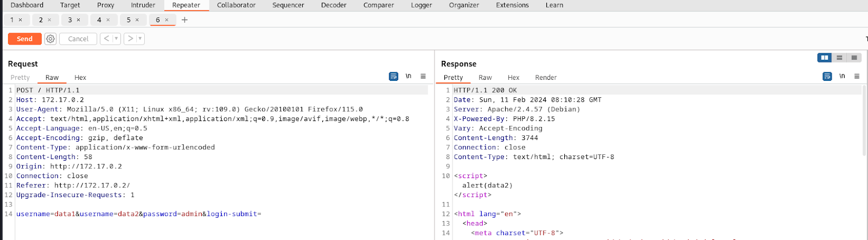
Task: Open the Learn tab
Action: point(554,5)
